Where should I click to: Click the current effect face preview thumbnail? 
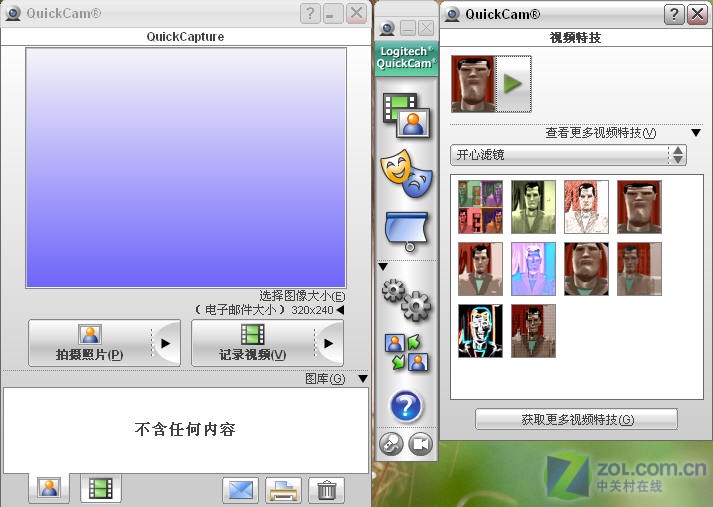click(x=473, y=84)
